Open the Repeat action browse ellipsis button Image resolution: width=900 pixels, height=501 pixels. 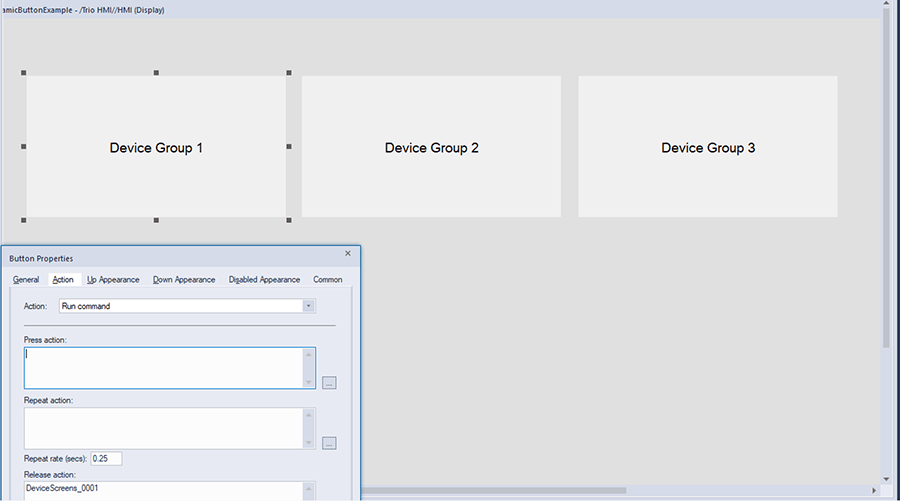[x=329, y=443]
